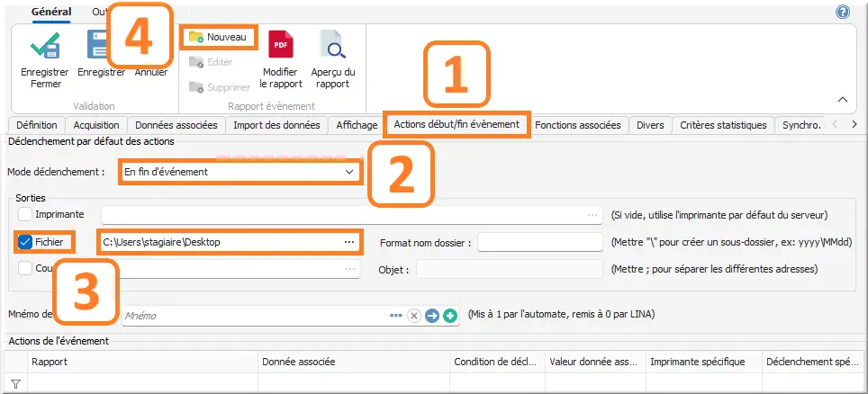Open the blue help question mark icon

843,13
